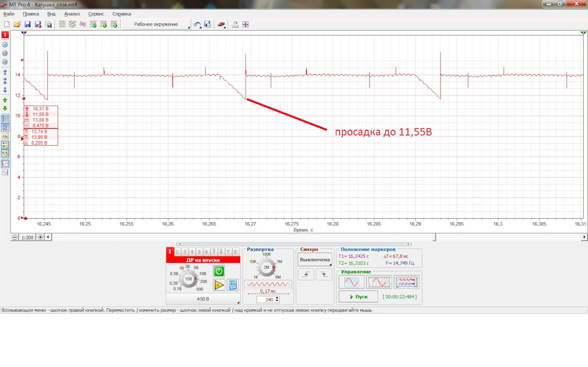588x367 pixels.
Task: Click the third waveform icon with circles
Action: (x=83, y=25)
